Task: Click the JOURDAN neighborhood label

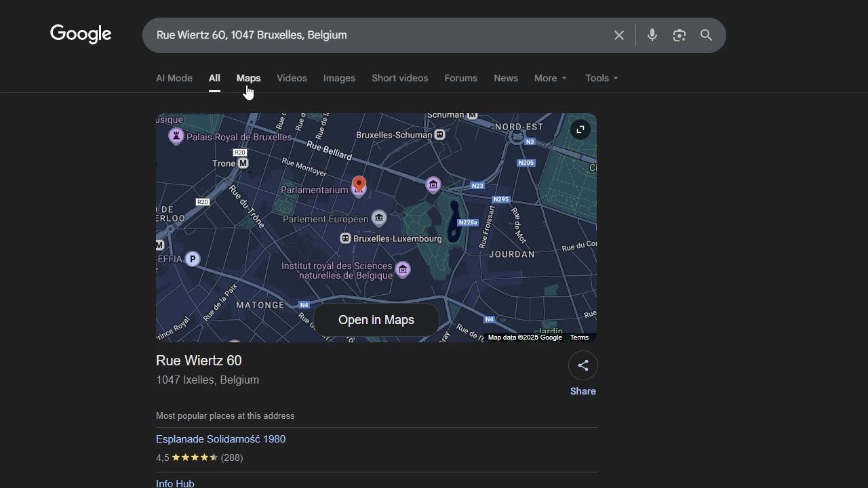Action: coord(512,254)
